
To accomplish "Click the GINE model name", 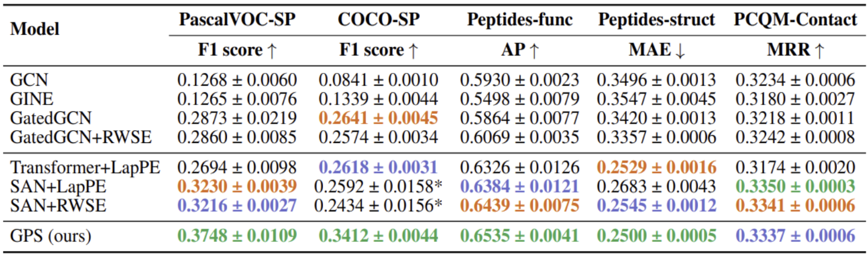I will coord(28,100).
